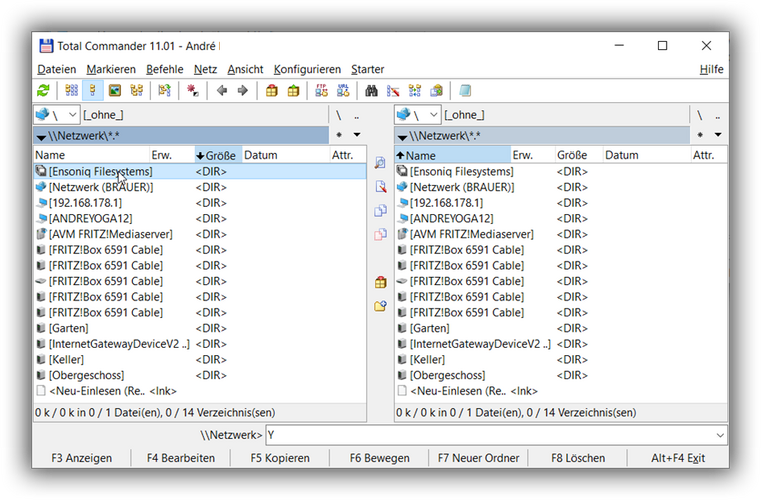This screenshot has width=761, height=500.
Task: Expand the command line history dropdown
Action: coord(720,435)
